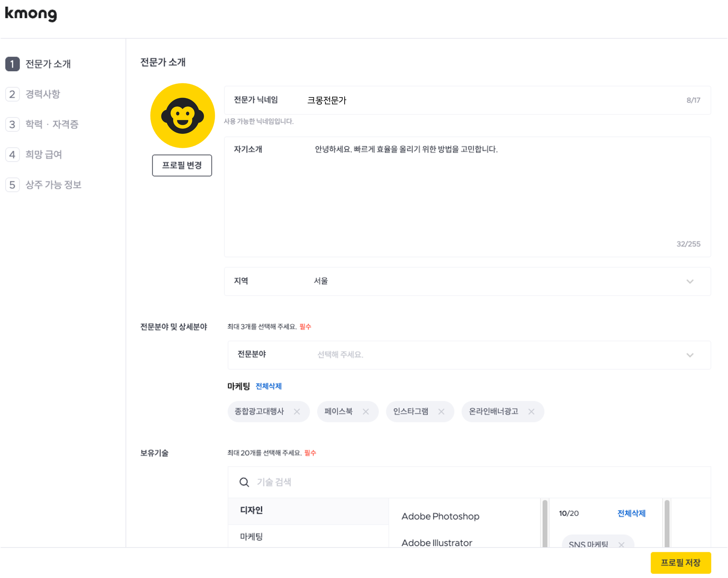Open step 5 상주 가능 정보
This screenshot has width=728, height=578.
pos(44,185)
